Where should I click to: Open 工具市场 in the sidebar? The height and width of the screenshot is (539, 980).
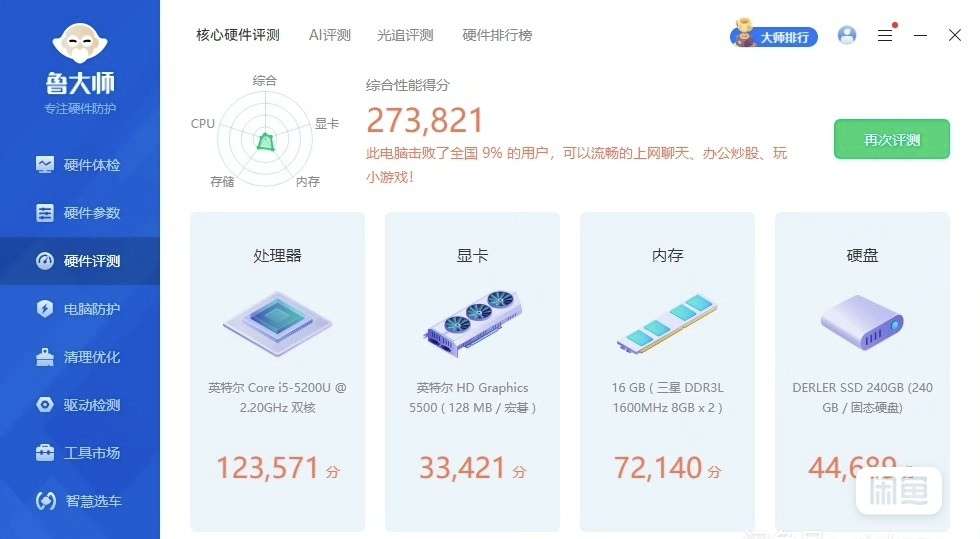pyautogui.click(x=80, y=453)
